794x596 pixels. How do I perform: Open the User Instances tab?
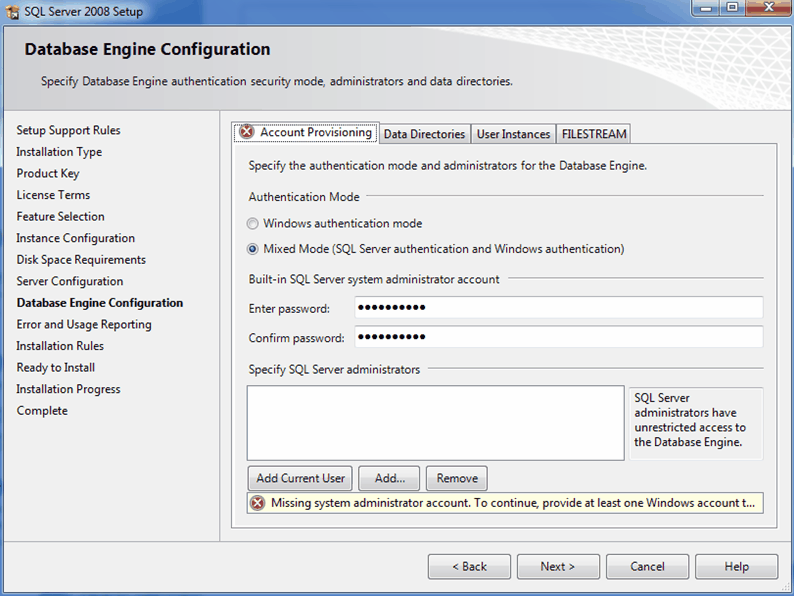pos(513,134)
